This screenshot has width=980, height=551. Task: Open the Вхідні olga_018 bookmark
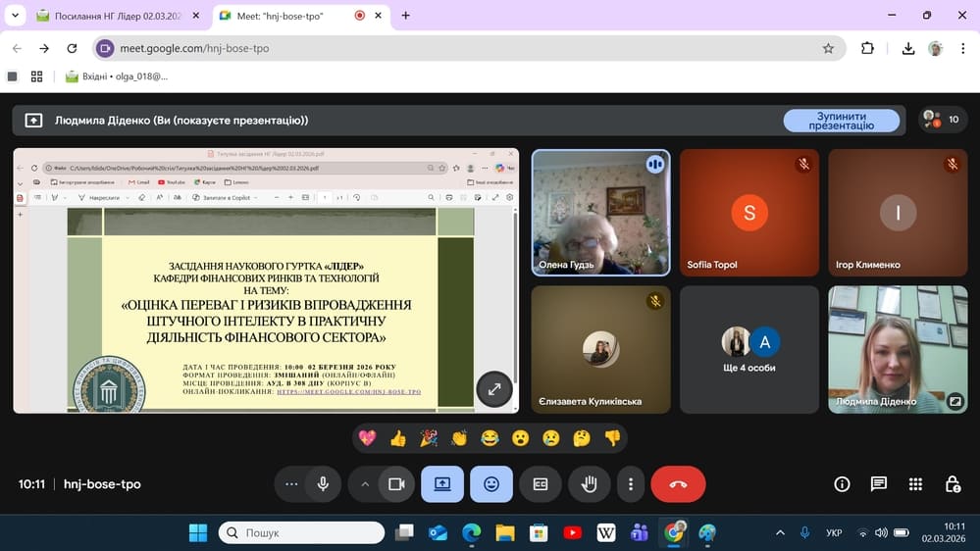(117, 75)
